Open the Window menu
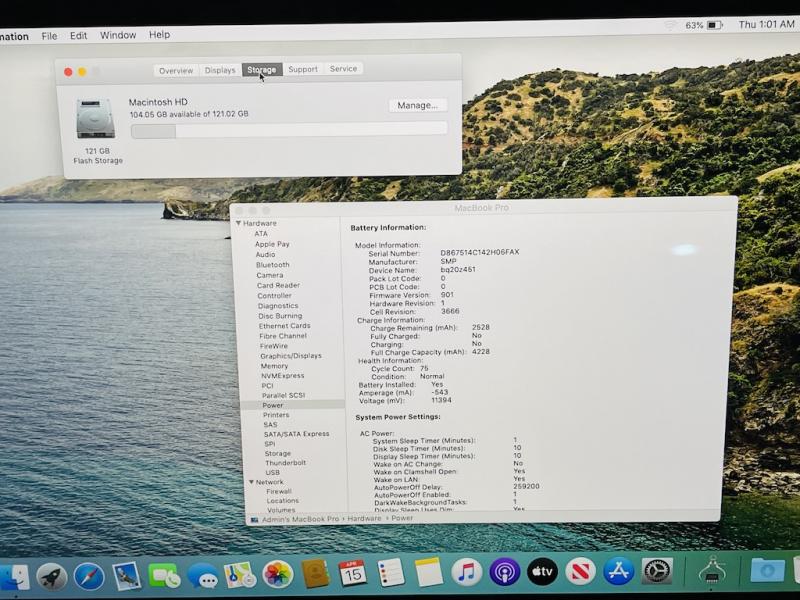 click(x=118, y=35)
